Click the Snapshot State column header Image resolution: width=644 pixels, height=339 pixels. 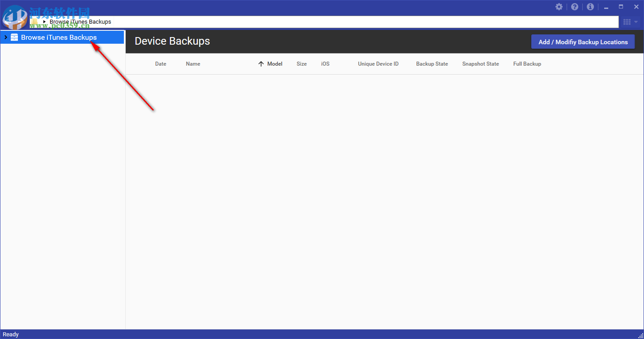(481, 64)
